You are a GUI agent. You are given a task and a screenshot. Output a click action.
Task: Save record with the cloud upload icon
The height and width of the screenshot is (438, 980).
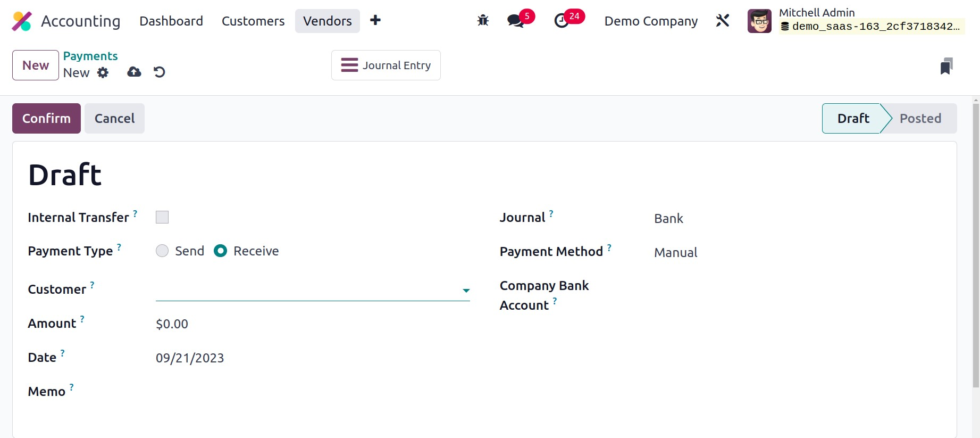(x=134, y=72)
